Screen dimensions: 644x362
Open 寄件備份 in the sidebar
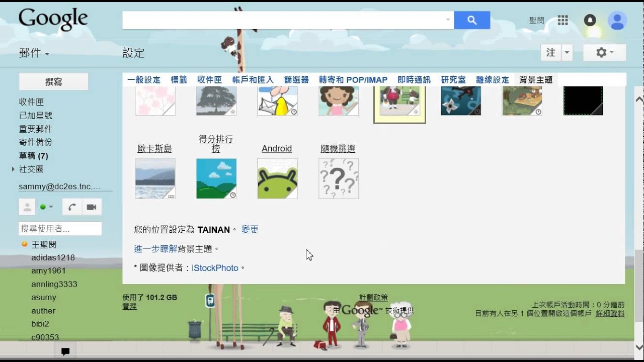pyautogui.click(x=36, y=142)
